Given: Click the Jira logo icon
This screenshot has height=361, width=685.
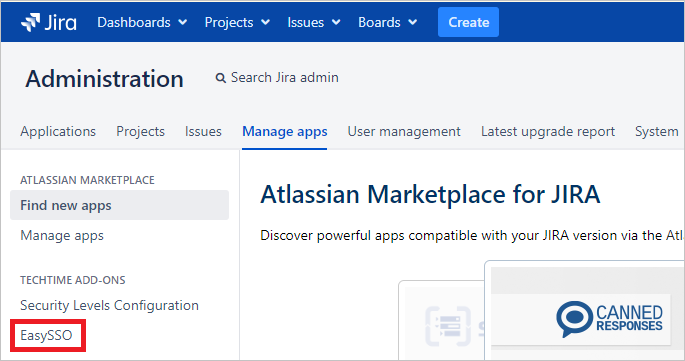Looking at the screenshot, I should tap(30, 22).
